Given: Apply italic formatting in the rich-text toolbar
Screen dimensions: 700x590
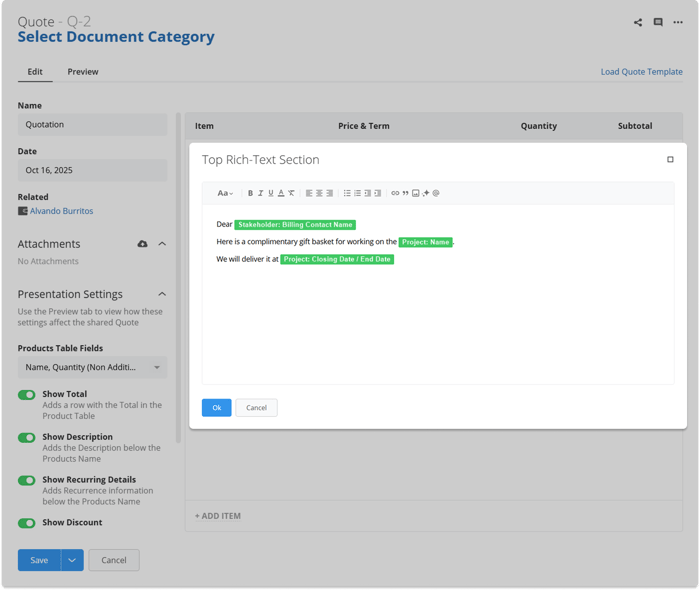Looking at the screenshot, I should (260, 193).
